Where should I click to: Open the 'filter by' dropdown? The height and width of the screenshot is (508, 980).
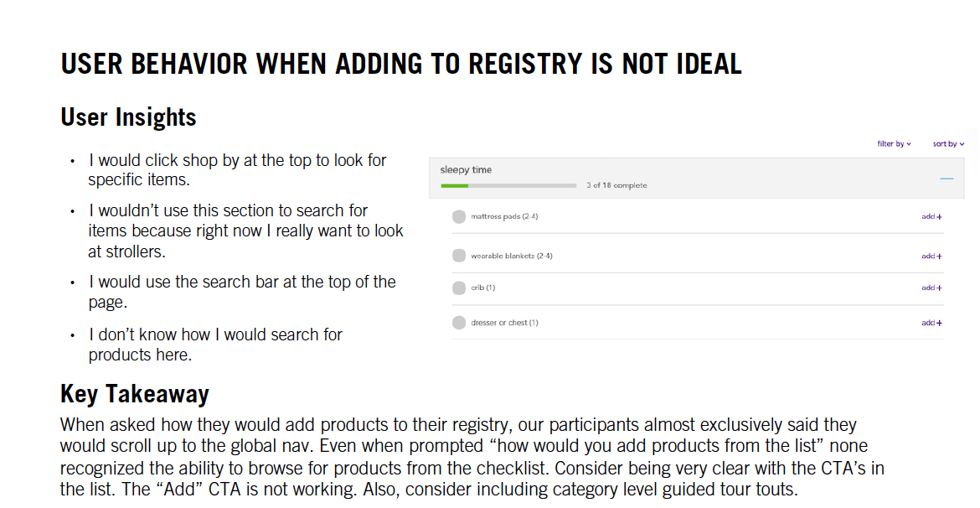click(894, 144)
